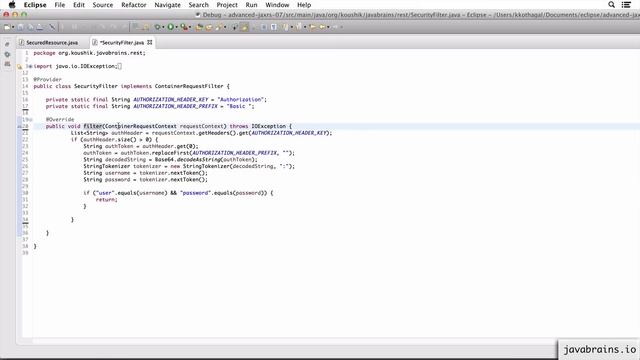Open the Project menu
Image resolution: width=640 pixels, height=360 pixels.
pos(227,5)
